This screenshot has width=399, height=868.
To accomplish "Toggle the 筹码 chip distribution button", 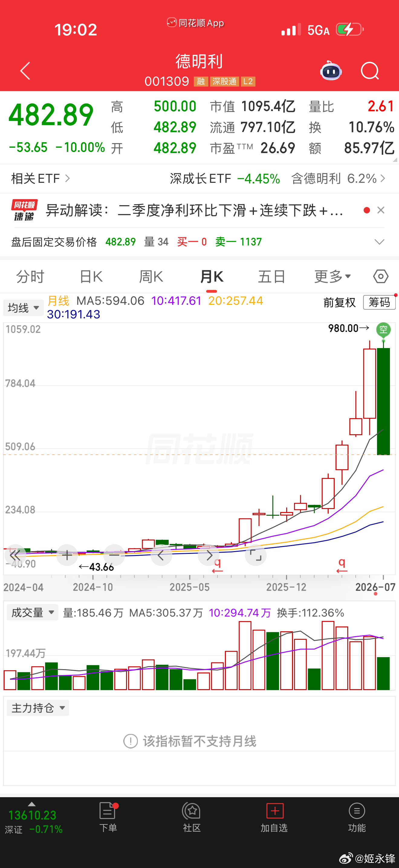I will [x=379, y=302].
